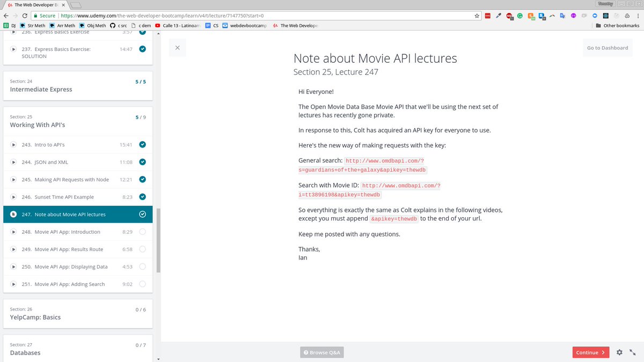Expand Section 26 YelpCamp: Basics
644x362 pixels.
coord(78,314)
